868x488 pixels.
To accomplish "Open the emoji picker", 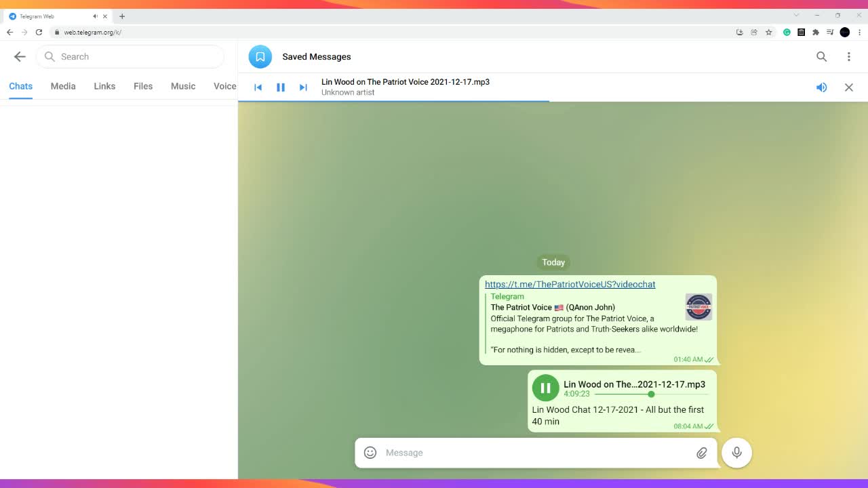I will 370,453.
